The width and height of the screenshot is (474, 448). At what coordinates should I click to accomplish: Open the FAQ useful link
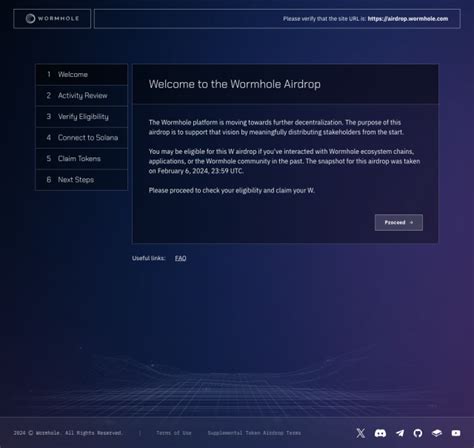click(x=180, y=258)
